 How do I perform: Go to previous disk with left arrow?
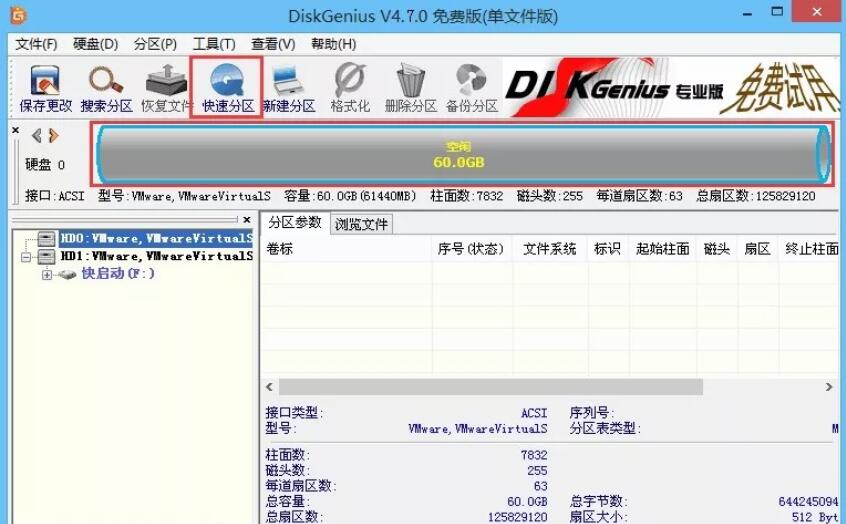click(x=37, y=136)
